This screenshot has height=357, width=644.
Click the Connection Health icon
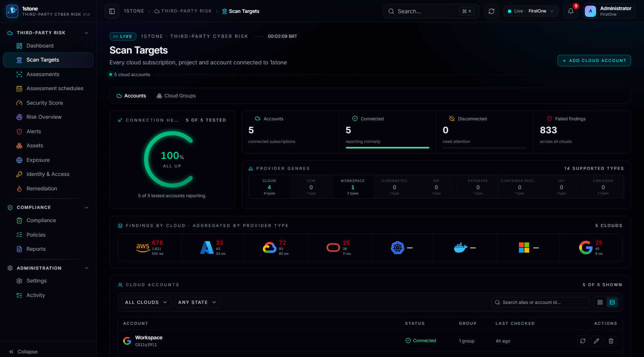tap(120, 120)
